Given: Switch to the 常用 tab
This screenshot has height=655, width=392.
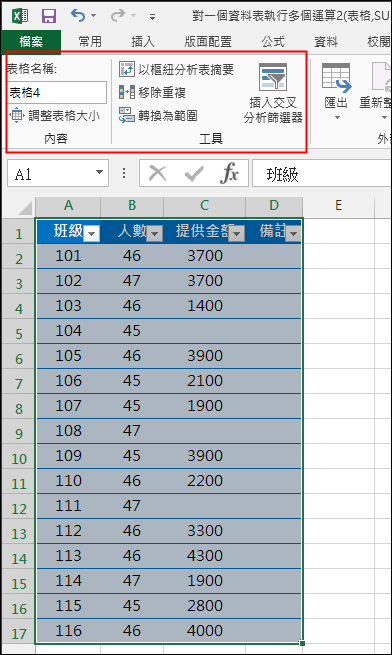Looking at the screenshot, I should [90, 41].
